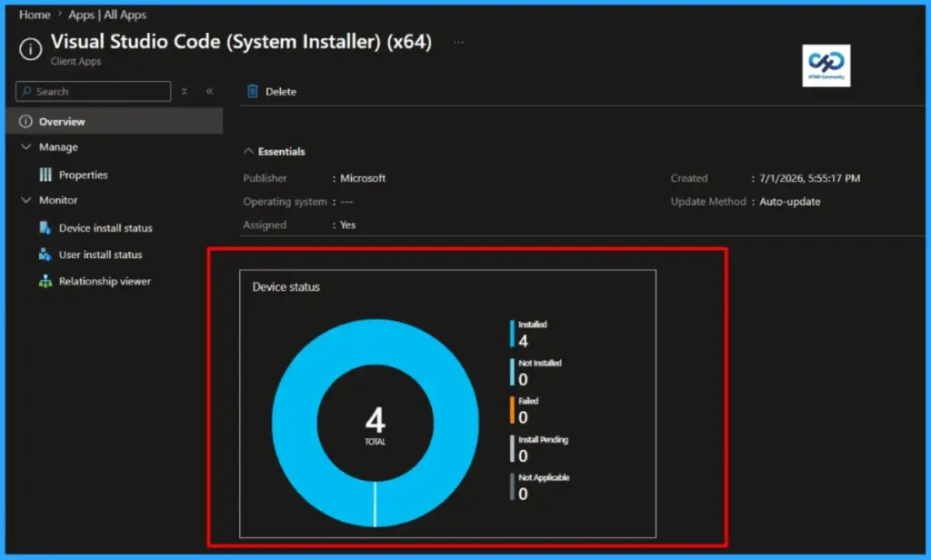Click the app info icon beside title
The image size is (931, 560).
[x=30, y=49]
